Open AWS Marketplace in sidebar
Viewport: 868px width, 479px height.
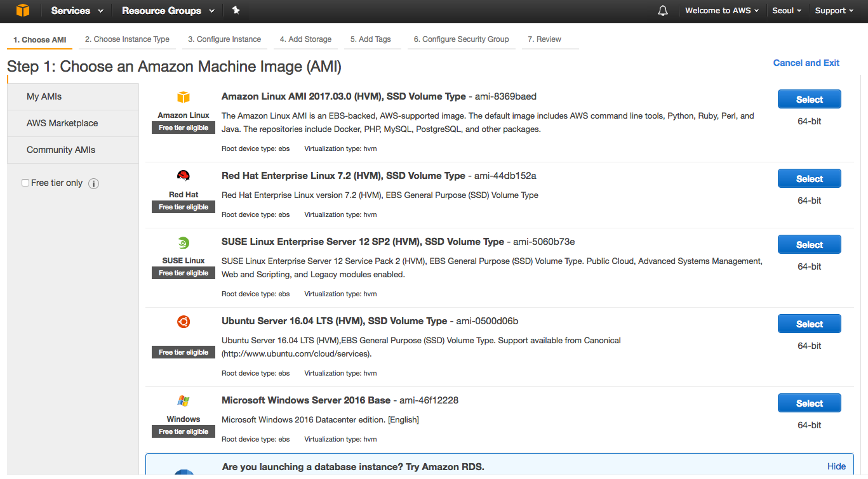pos(73,123)
